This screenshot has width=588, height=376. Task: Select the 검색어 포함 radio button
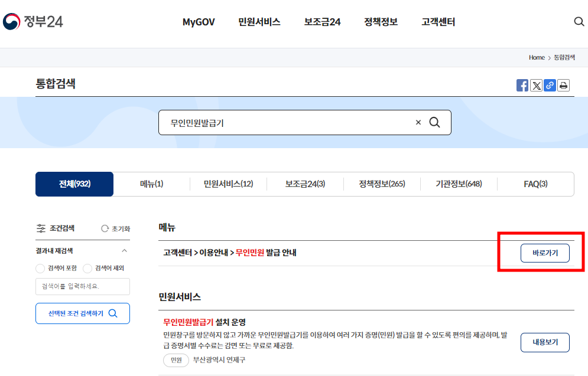[40, 269]
